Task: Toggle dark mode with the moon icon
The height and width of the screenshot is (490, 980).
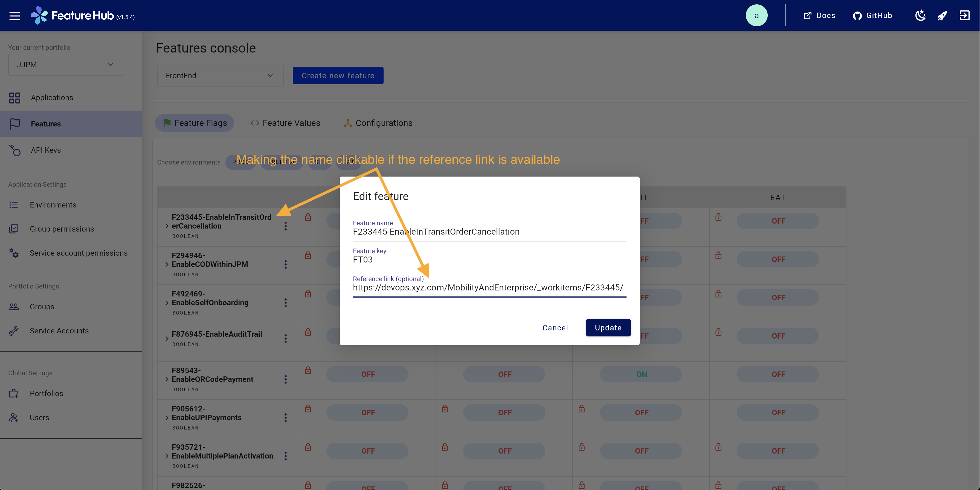Action: (x=920, y=15)
